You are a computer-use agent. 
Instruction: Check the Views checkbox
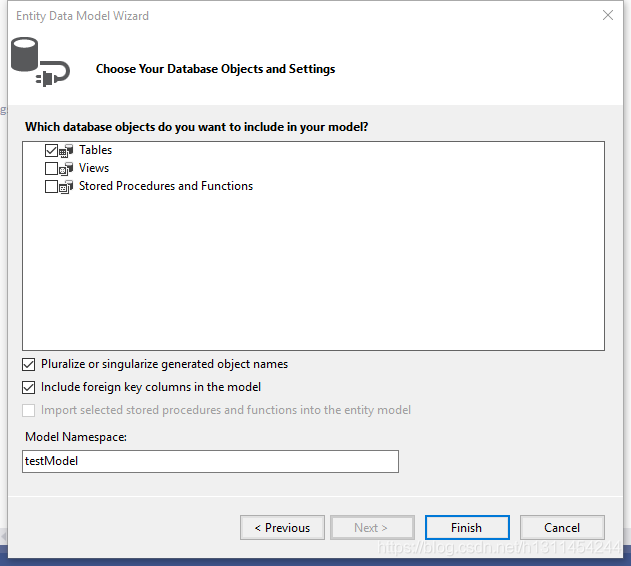coord(51,169)
